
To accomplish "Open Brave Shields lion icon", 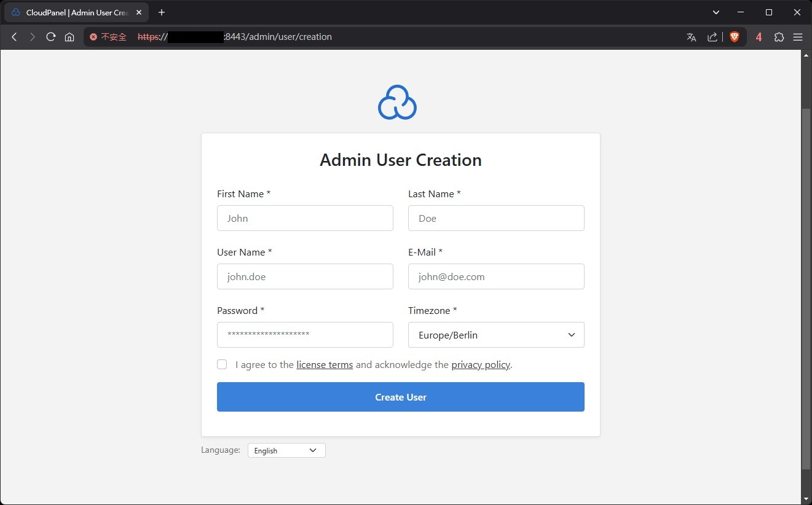I will [x=734, y=37].
